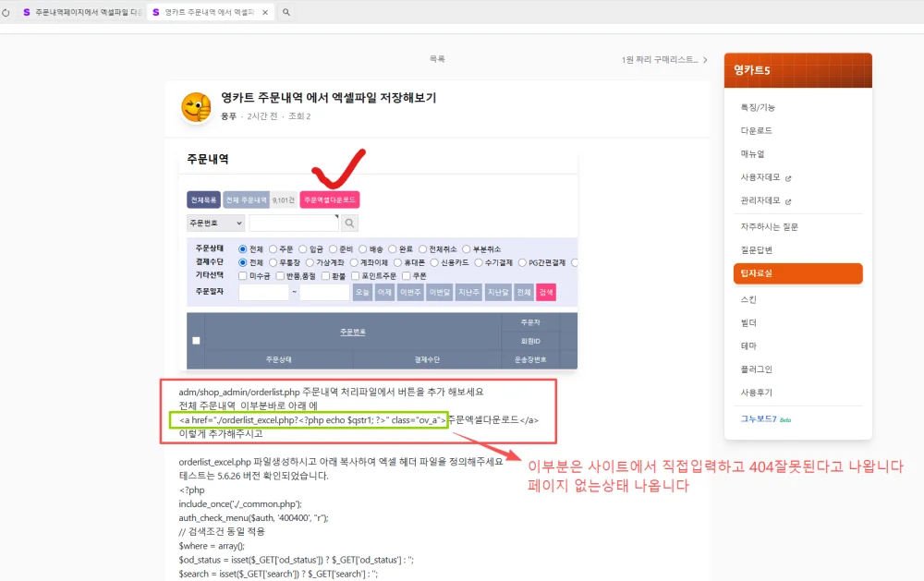Click the 영카트5 sidebar header
The width and height of the screenshot is (924, 581).
coord(798,71)
